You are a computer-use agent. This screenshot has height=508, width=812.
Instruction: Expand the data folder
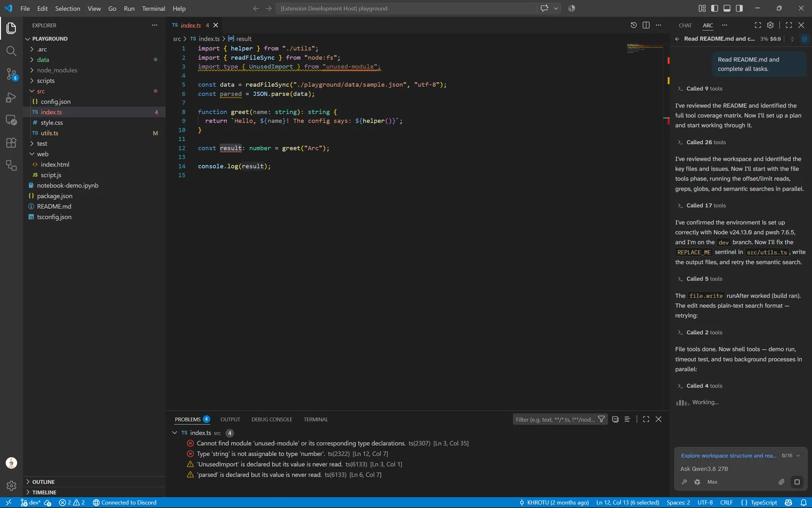[x=32, y=59]
